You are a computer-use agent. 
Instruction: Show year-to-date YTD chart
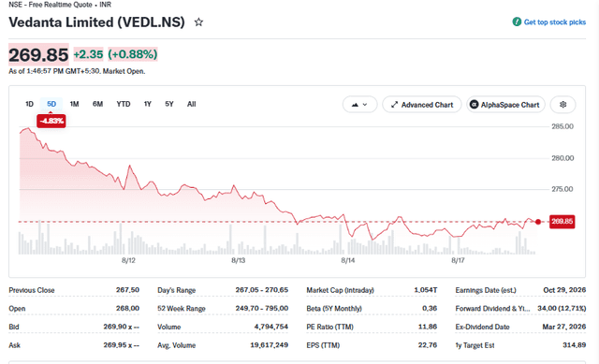pyautogui.click(x=124, y=104)
